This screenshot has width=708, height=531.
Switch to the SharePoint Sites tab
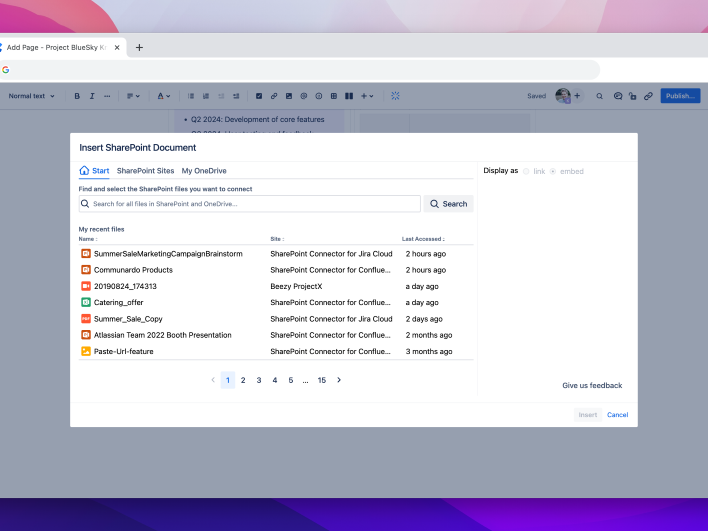click(x=145, y=171)
